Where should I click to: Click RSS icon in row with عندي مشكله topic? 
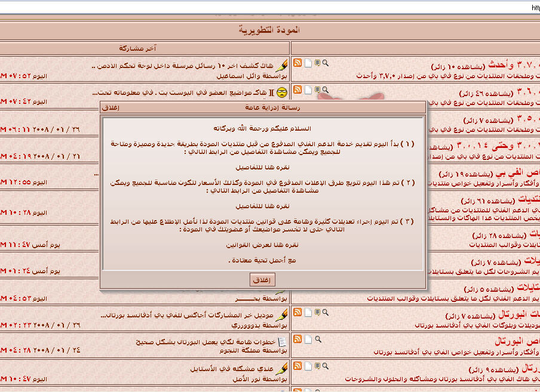(x=297, y=366)
